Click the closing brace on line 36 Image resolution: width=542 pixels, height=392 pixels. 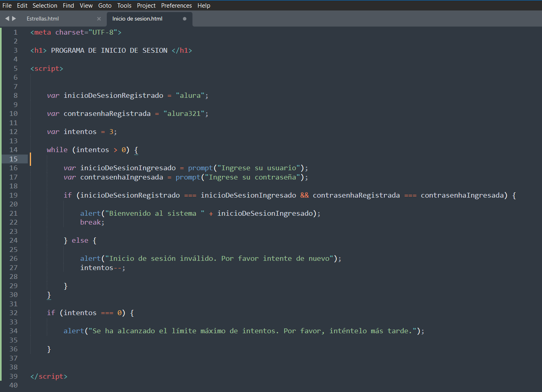pyautogui.click(x=49, y=349)
